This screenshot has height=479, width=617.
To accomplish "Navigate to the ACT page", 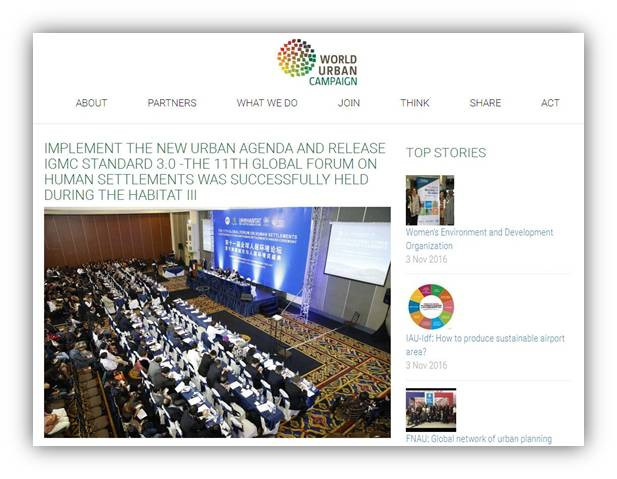I will coord(550,103).
